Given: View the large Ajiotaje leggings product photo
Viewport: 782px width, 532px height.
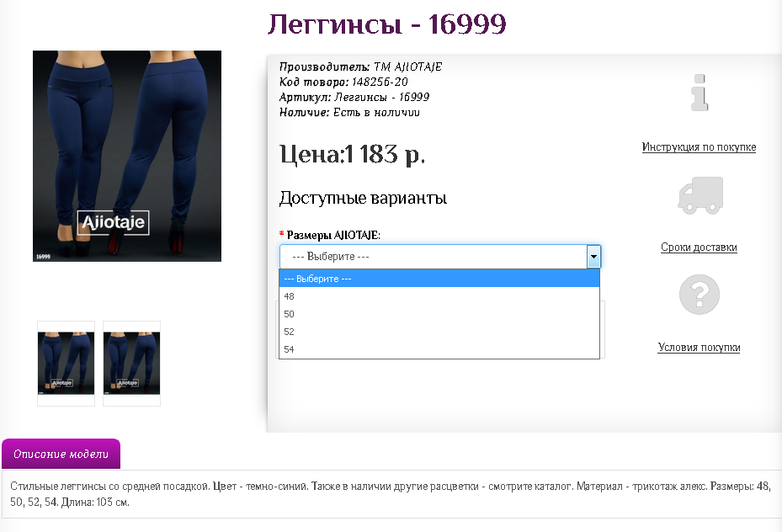Looking at the screenshot, I should point(127,156).
